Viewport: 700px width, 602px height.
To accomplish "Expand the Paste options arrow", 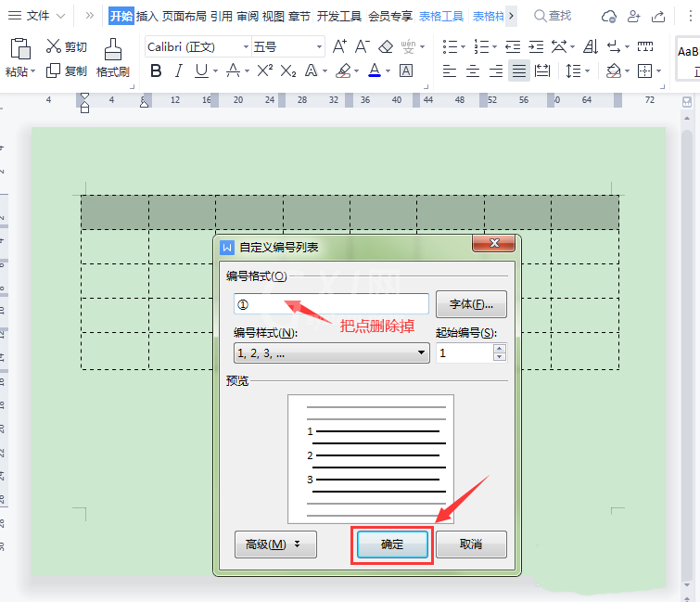I will click(33, 71).
